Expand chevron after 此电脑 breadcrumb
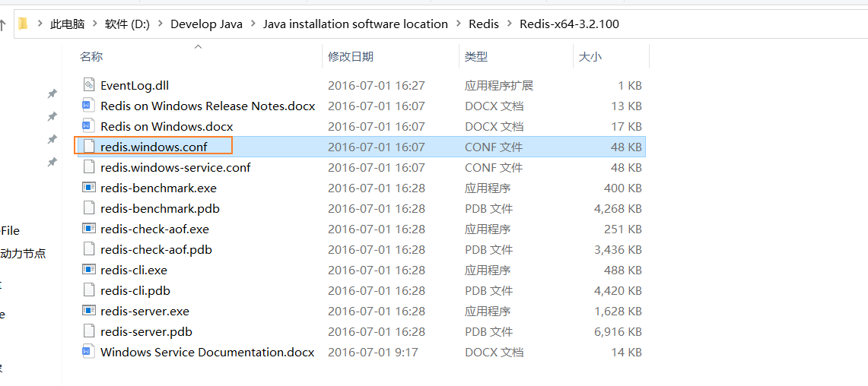The width and height of the screenshot is (868, 386). (x=94, y=24)
